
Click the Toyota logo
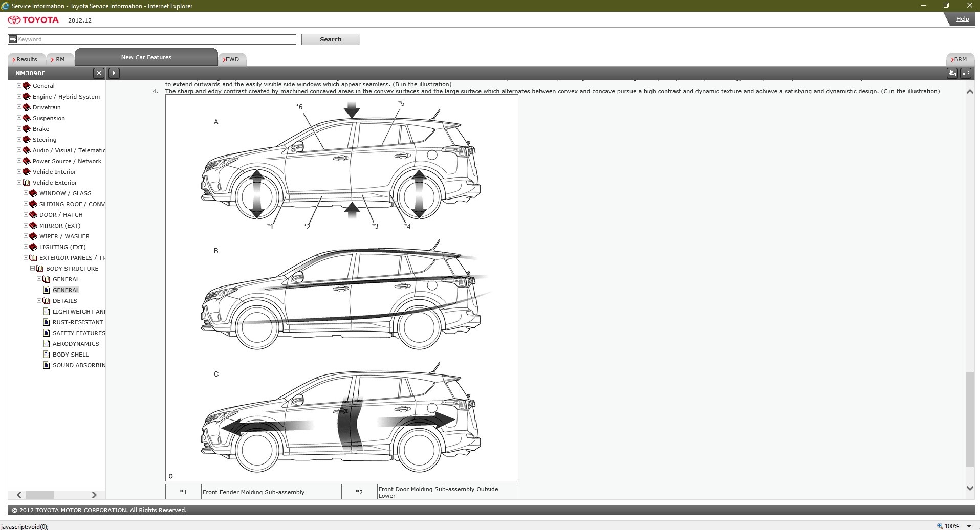pyautogui.click(x=33, y=20)
